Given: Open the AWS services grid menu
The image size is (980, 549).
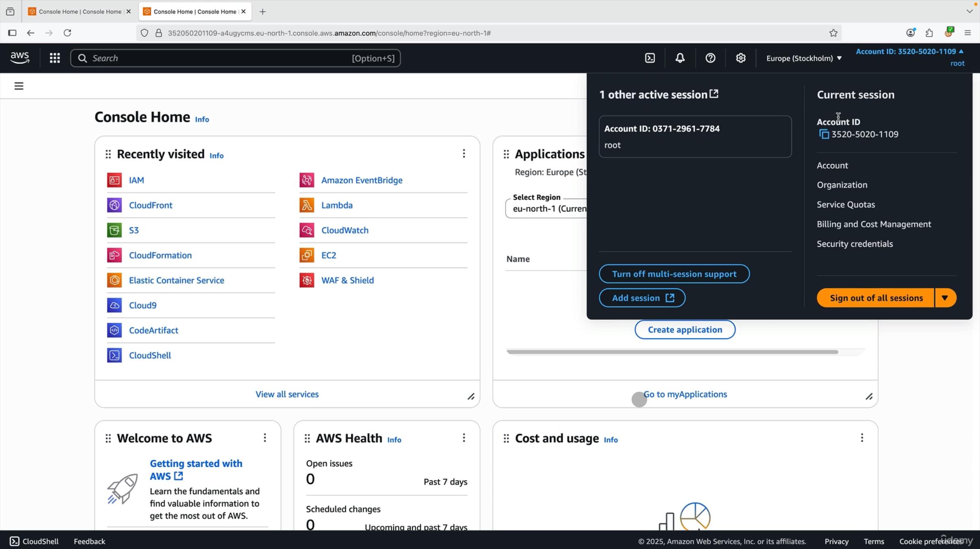Looking at the screenshot, I should [x=55, y=58].
